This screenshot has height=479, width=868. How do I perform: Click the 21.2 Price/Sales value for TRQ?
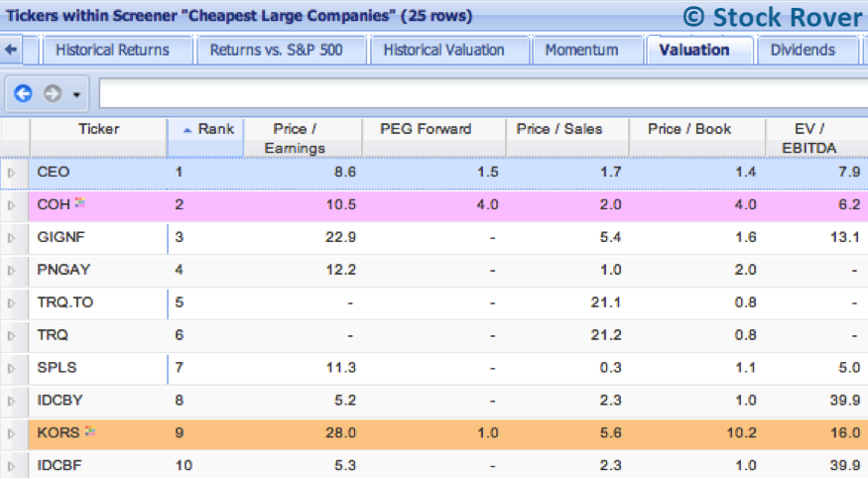click(605, 336)
